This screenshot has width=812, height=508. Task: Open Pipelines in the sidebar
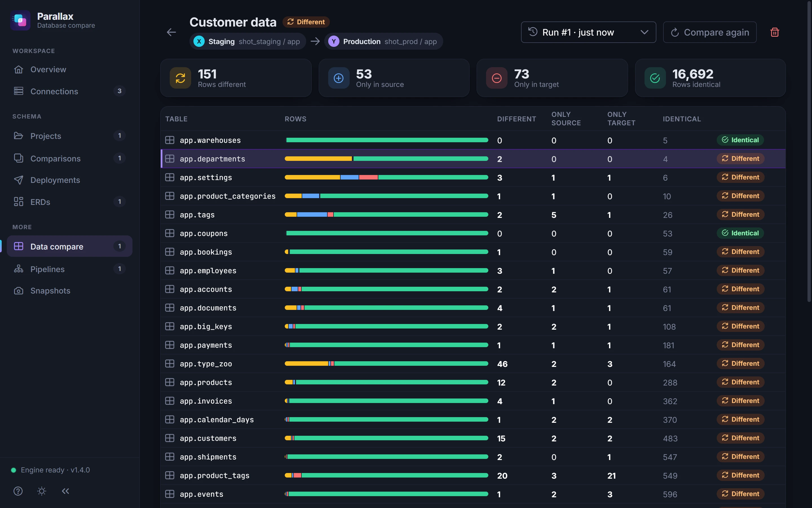tap(69, 269)
